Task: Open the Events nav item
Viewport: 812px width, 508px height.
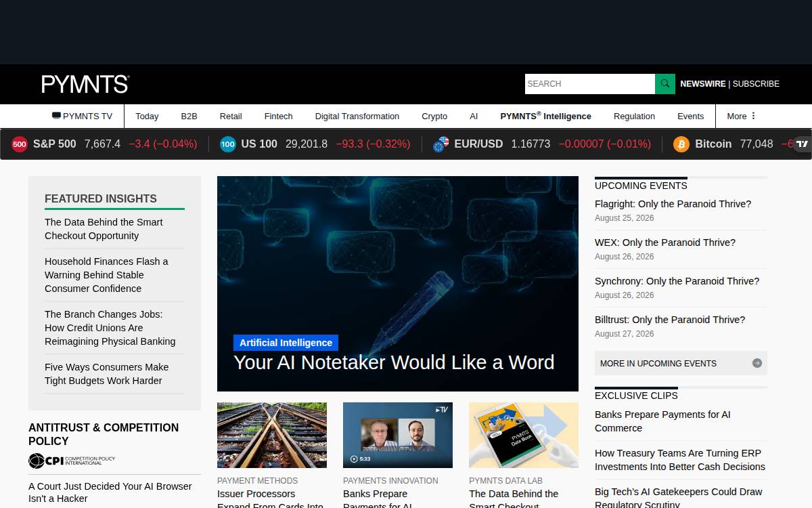Action: point(691,116)
